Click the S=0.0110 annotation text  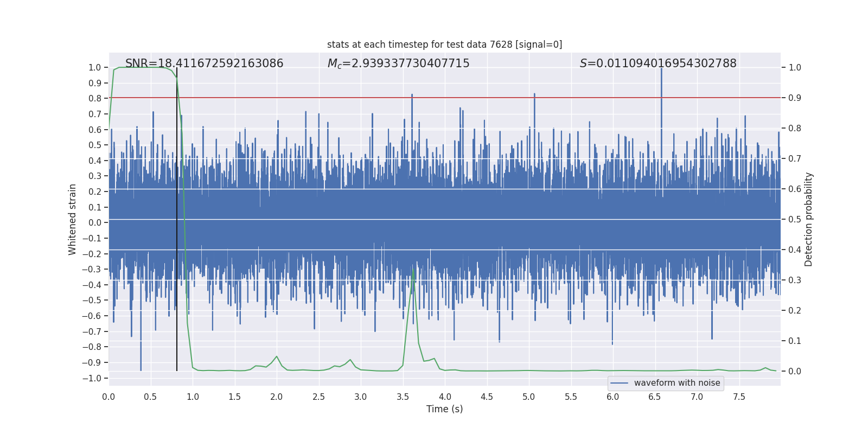[x=658, y=63]
